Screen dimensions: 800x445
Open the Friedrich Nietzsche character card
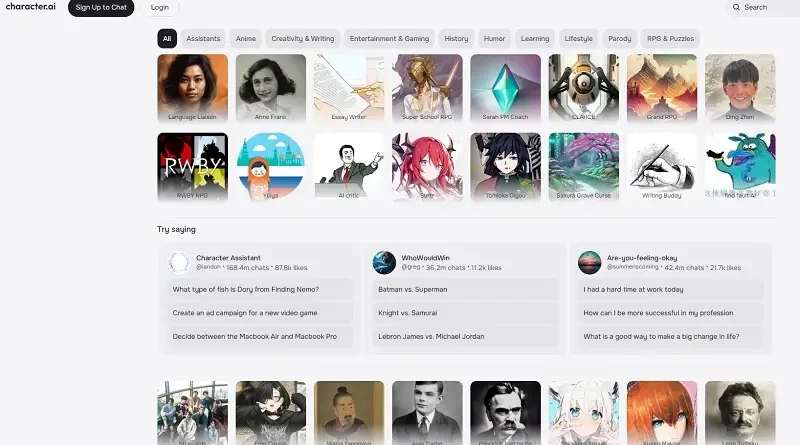505,413
